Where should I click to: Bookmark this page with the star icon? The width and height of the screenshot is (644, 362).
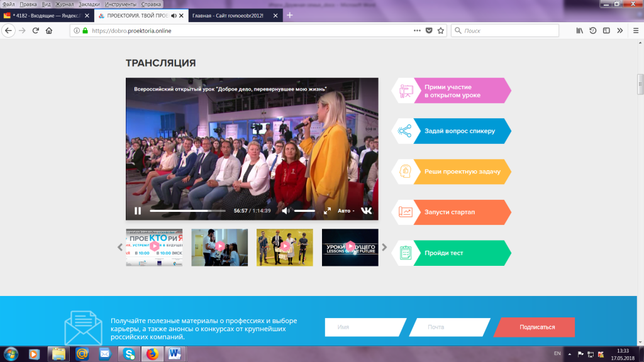tap(441, 30)
